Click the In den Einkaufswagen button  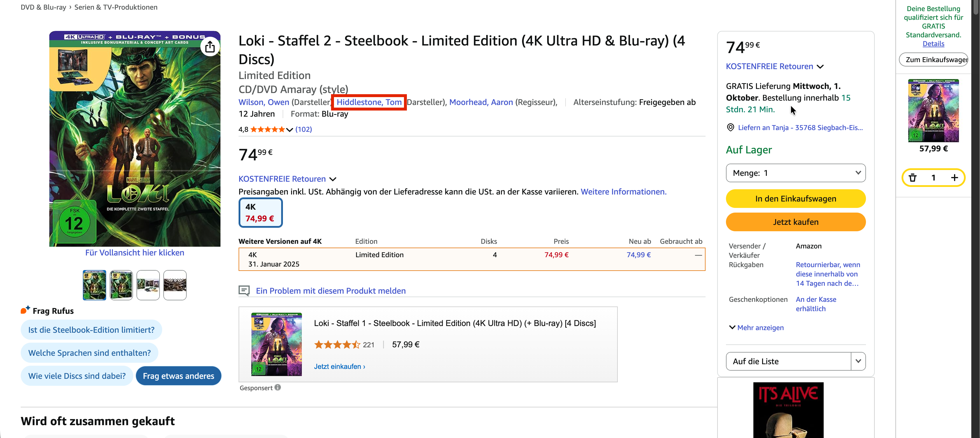pyautogui.click(x=795, y=199)
